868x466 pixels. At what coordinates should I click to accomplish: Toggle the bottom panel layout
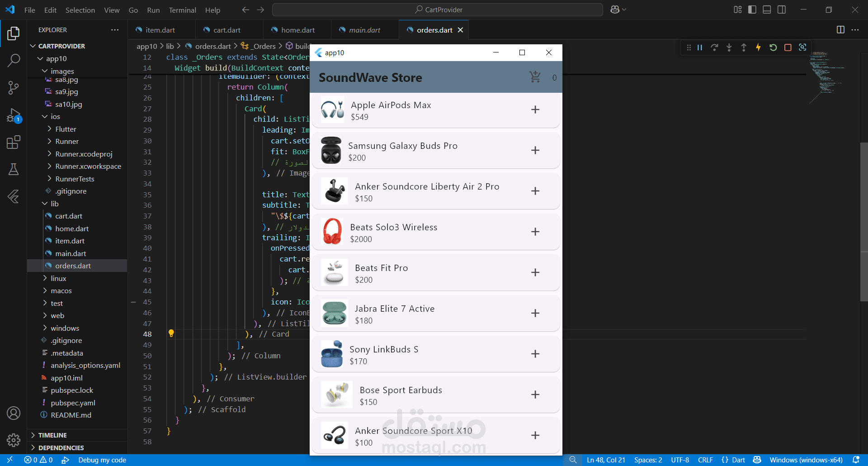click(x=767, y=10)
